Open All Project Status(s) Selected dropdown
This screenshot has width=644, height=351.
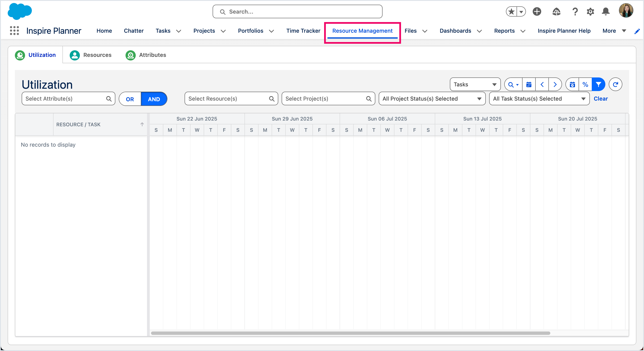click(x=432, y=99)
